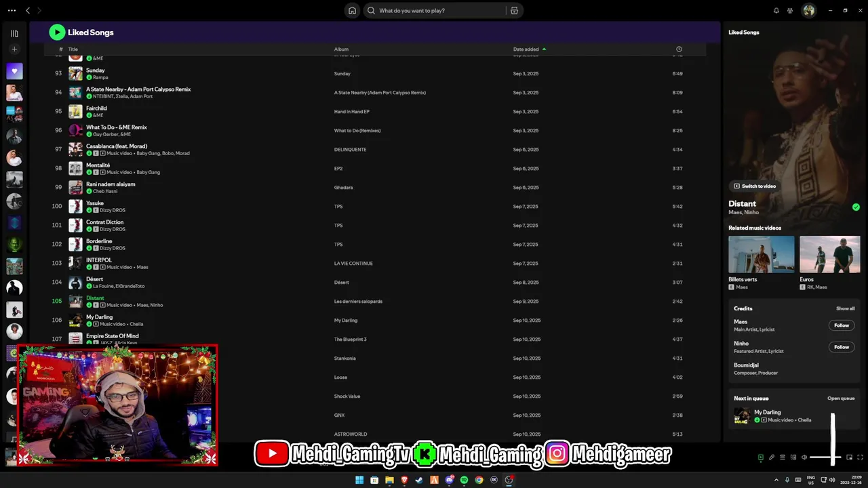Open queue from Next in queue
Image resolution: width=868 pixels, height=488 pixels.
[841, 399]
